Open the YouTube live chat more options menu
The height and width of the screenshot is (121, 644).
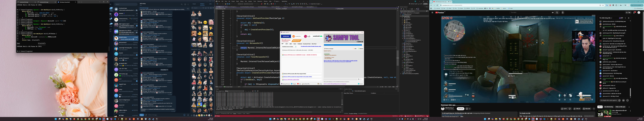(x=625, y=18)
